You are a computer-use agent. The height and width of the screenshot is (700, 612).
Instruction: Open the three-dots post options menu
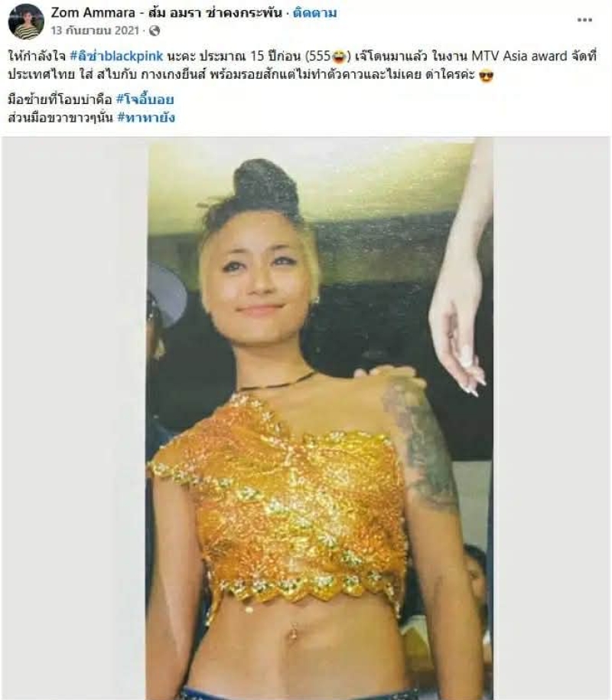click(584, 20)
